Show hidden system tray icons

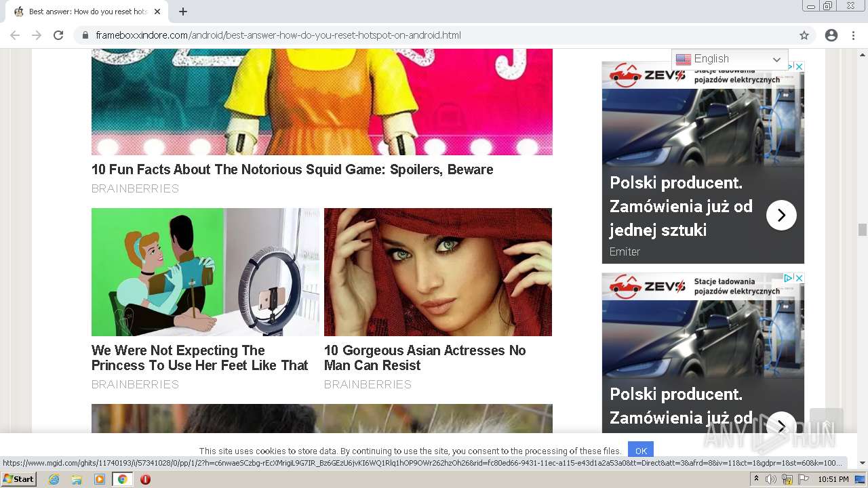click(756, 479)
